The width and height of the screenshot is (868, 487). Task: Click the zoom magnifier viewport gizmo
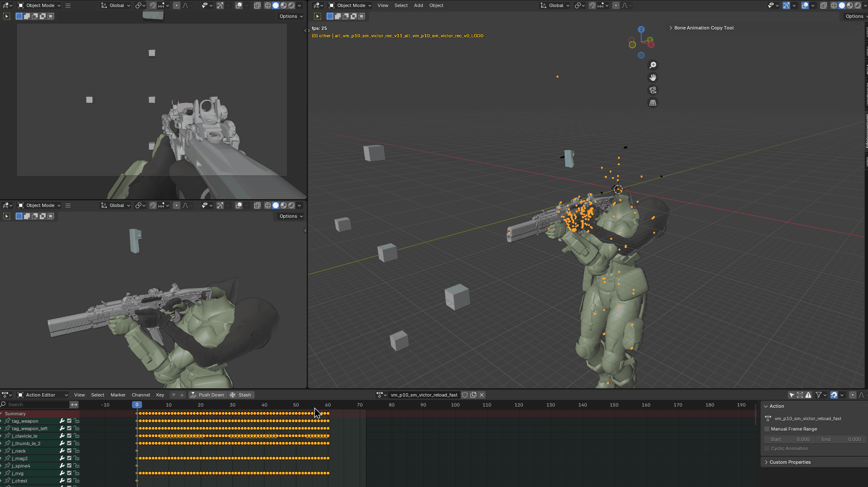point(653,65)
